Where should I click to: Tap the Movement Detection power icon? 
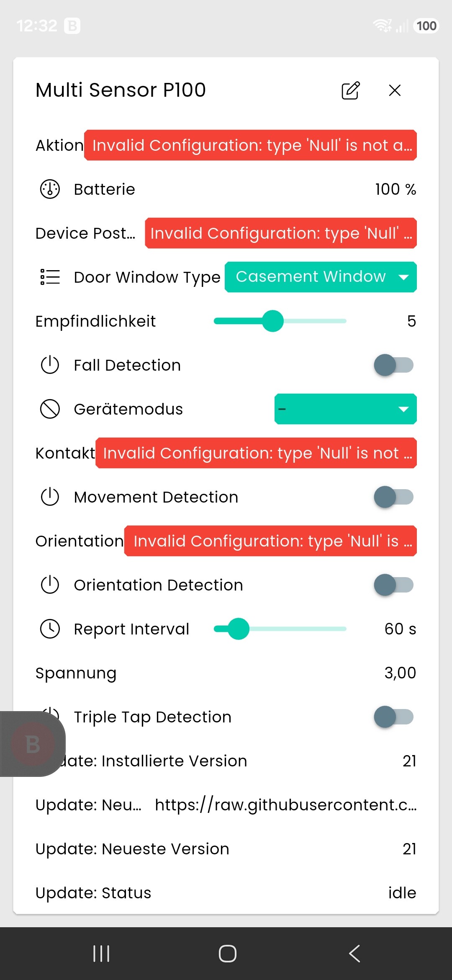pos(50,497)
